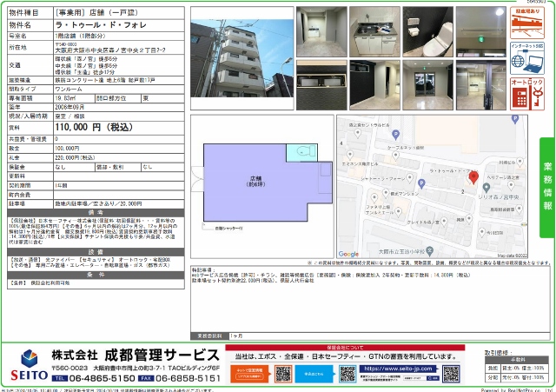Image resolution: width=556 pixels, height=392 pixels.
Task: Click the map pin for シャトー・ラ・フォーレ
Action: [410, 177]
